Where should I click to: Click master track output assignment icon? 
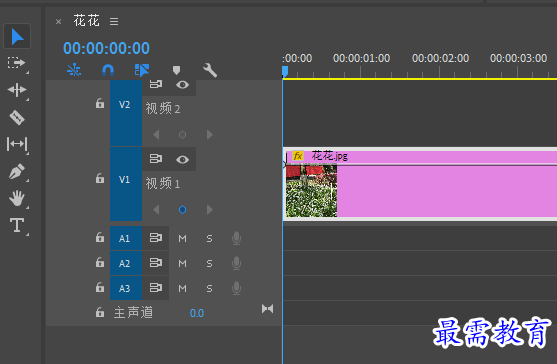click(267, 309)
